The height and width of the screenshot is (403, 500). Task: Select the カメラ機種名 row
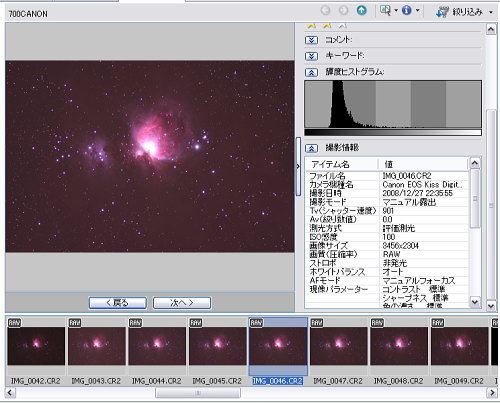[387, 184]
